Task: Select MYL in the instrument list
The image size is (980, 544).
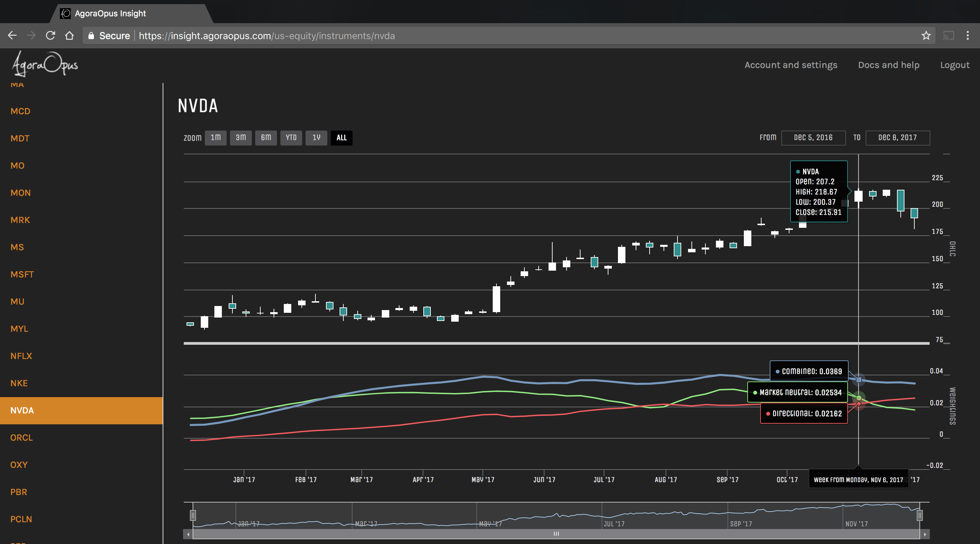Action: tap(19, 328)
